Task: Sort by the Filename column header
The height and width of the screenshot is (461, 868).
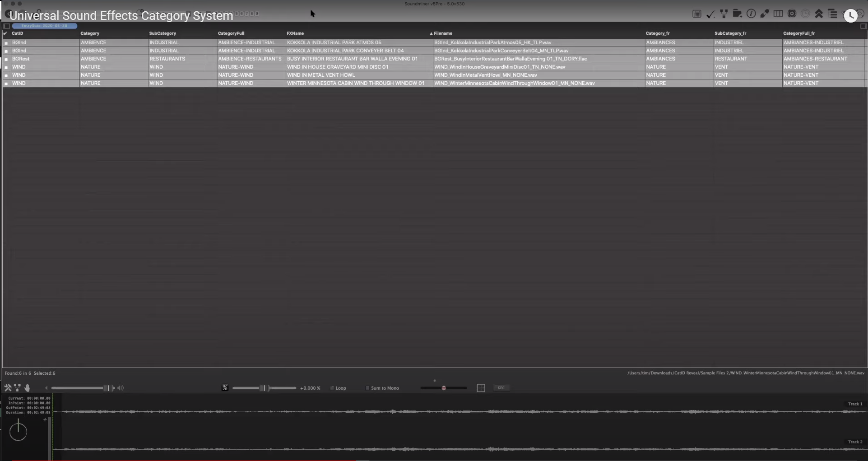Action: coord(443,33)
